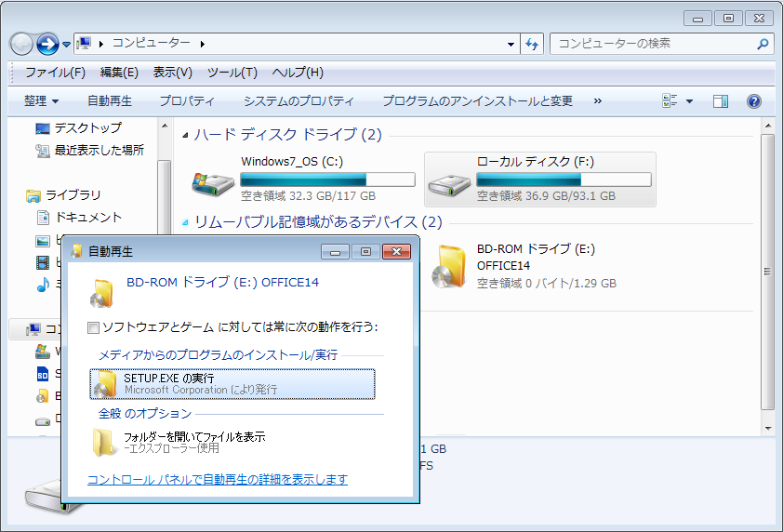Viewport: 783px width, 532px height.
Task: Click the navigation pane scroll up arrow
Action: pyautogui.click(x=165, y=126)
